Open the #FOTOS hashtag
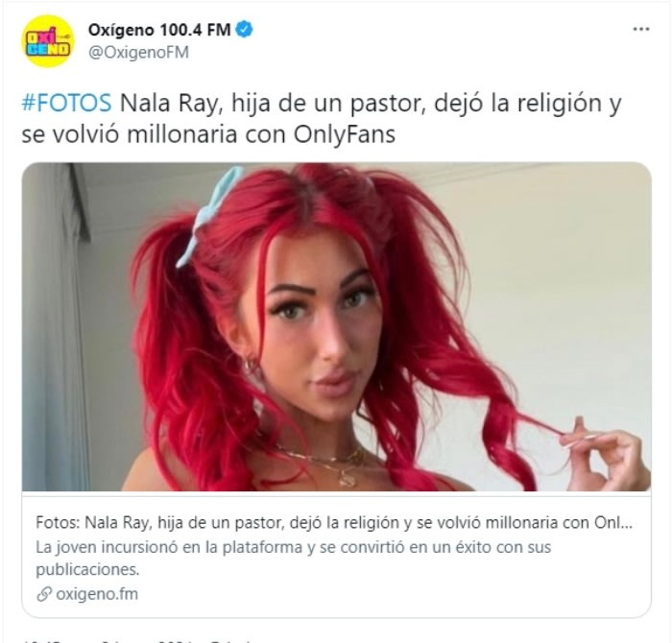Image resolution: width=672 pixels, height=643 pixels. coord(66,104)
